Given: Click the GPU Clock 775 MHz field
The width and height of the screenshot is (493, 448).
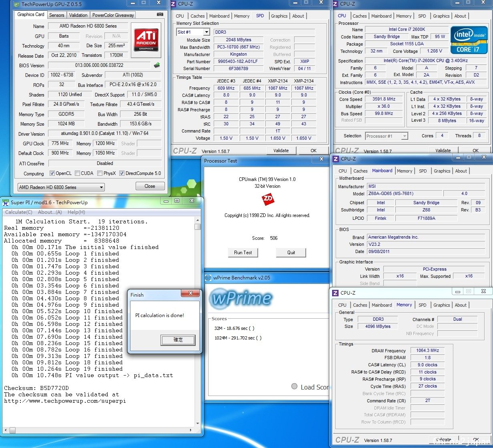Looking at the screenshot, I should tap(60, 143).
